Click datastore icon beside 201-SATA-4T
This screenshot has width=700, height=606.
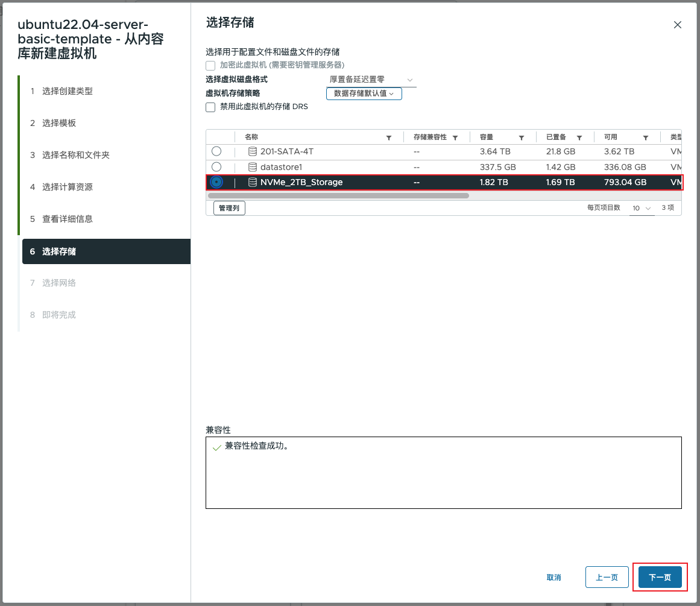(x=253, y=151)
